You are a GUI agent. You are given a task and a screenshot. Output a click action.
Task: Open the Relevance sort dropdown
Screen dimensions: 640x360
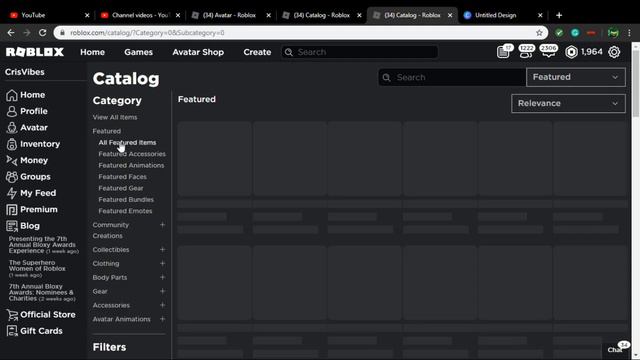[x=568, y=103]
